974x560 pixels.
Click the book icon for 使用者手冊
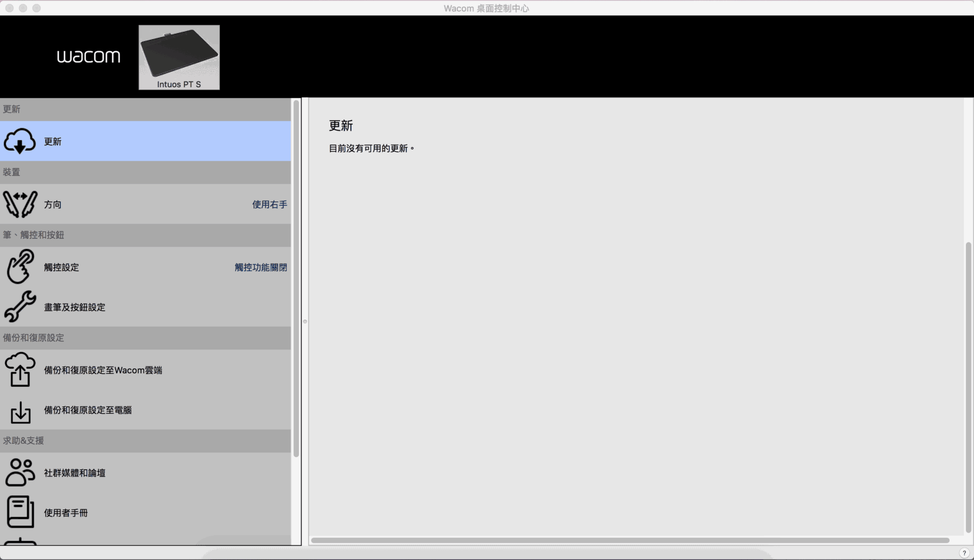pos(20,512)
